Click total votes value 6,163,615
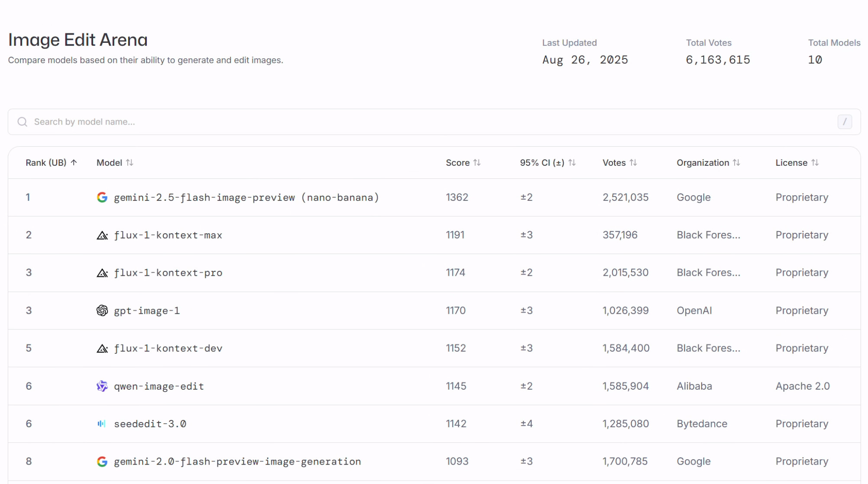This screenshot has height=484, width=868. [718, 60]
